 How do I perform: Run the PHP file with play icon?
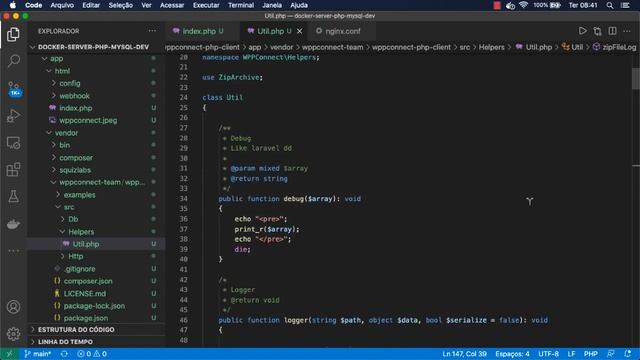582,31
